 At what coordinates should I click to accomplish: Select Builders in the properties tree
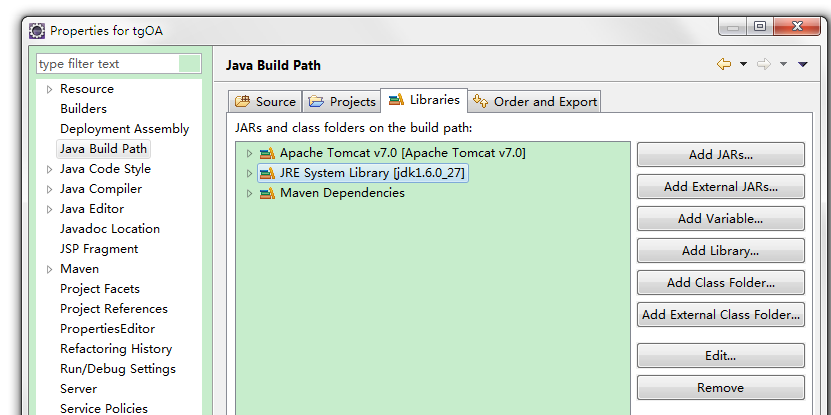pyautogui.click(x=83, y=109)
